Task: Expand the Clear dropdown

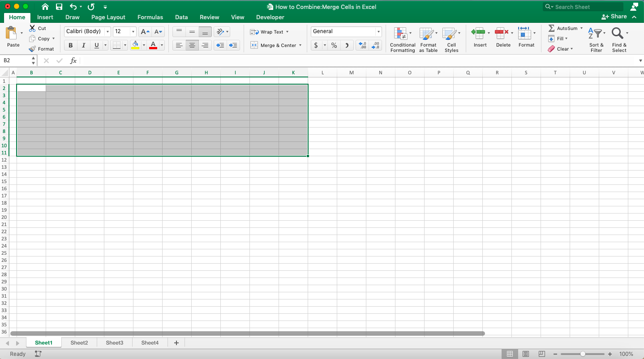Action: click(571, 49)
